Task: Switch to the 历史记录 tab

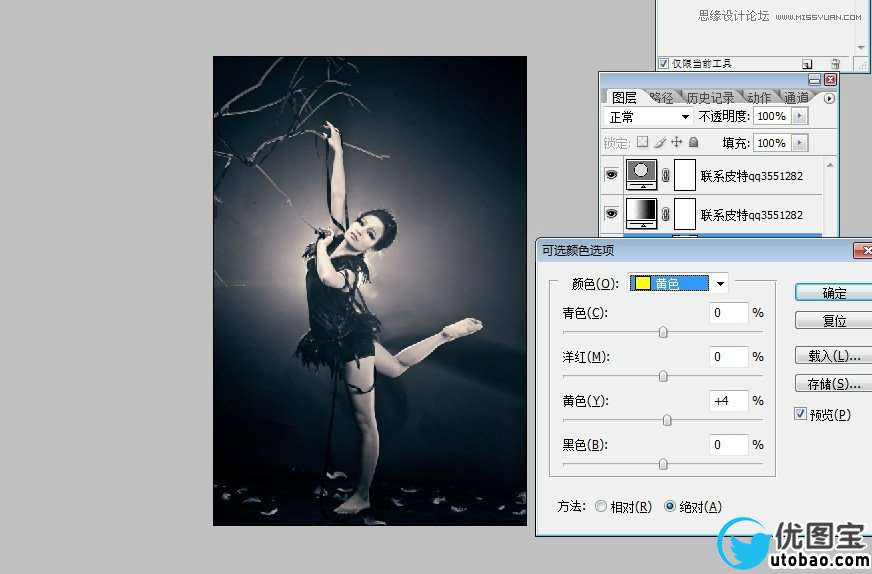Action: click(x=710, y=98)
